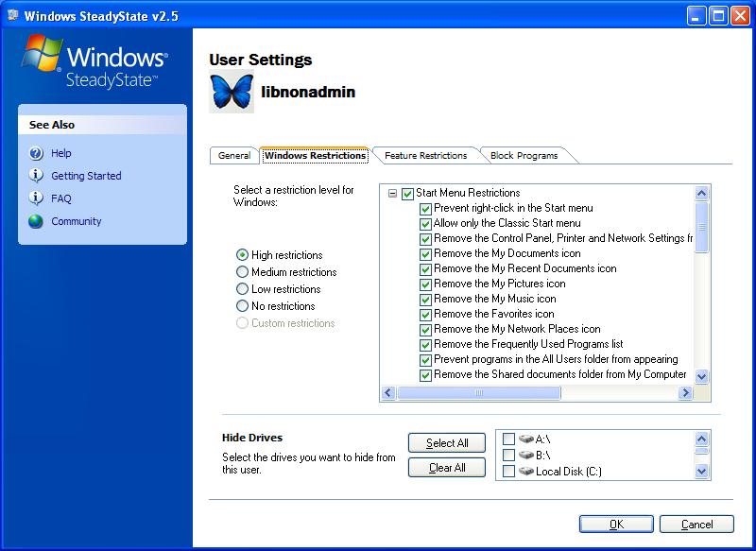Click the Select All button
The image size is (756, 551).
pyautogui.click(x=447, y=443)
